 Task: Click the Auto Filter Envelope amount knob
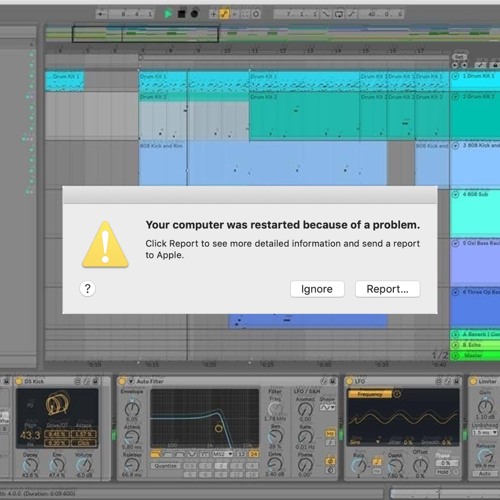(132, 408)
